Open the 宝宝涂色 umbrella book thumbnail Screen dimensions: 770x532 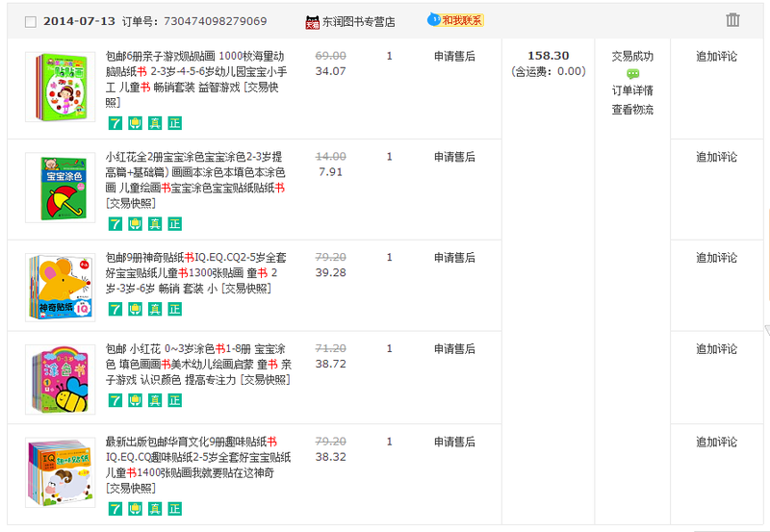click(x=60, y=188)
